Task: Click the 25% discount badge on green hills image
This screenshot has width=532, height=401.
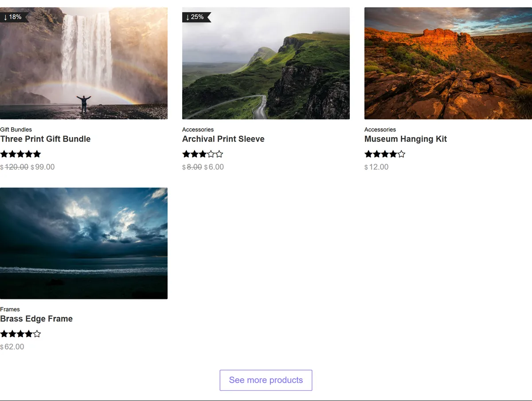Action: click(x=196, y=17)
